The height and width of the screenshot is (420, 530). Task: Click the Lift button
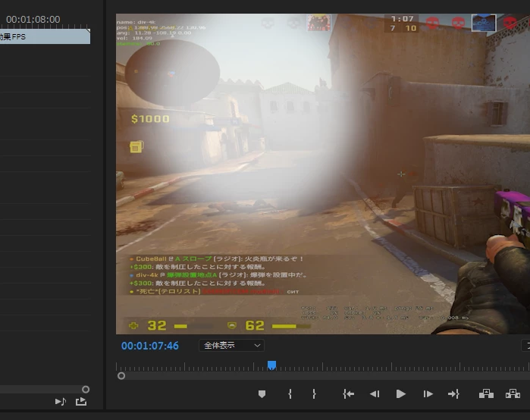click(486, 394)
